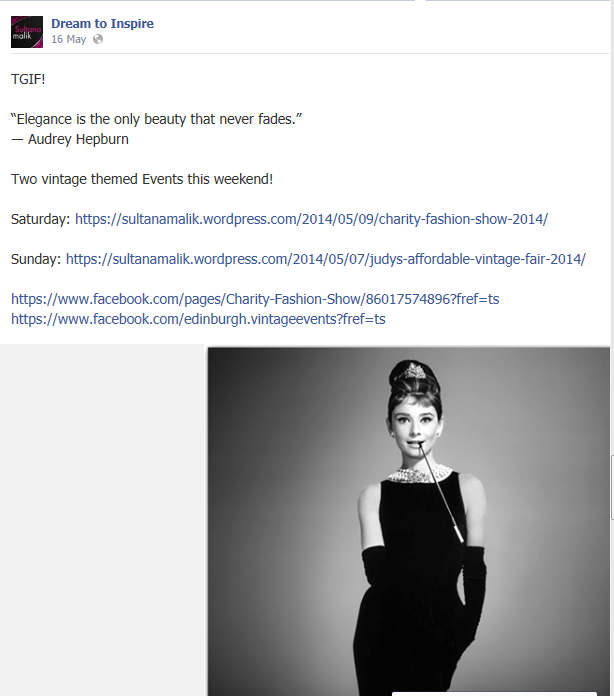This screenshot has width=614, height=696.
Task: Open the Facebook Charity-Fashion-Show page link
Action: (x=255, y=299)
